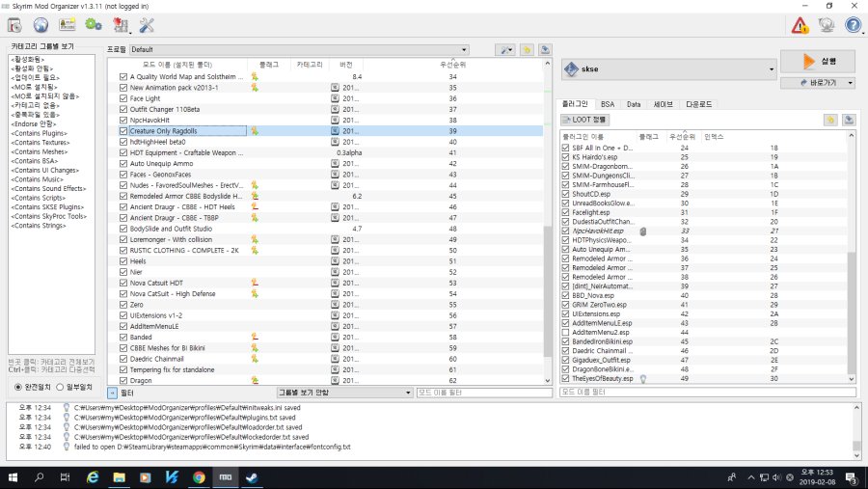Click the Install Mod from archive icon
The height and width of the screenshot is (489, 868).
[x=14, y=25]
